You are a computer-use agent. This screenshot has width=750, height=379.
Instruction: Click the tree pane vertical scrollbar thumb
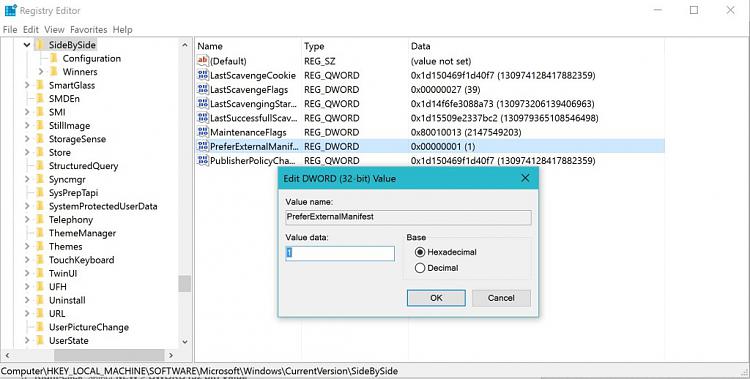[185, 283]
